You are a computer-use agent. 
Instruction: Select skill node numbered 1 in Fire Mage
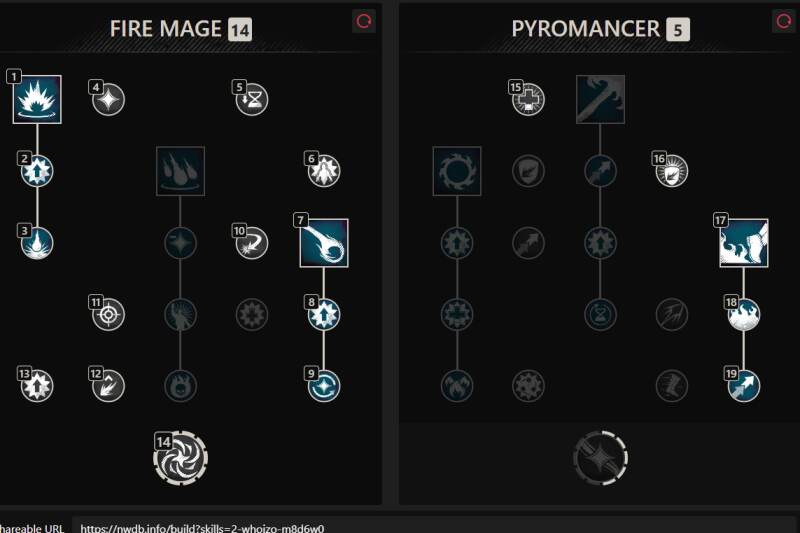[37, 99]
